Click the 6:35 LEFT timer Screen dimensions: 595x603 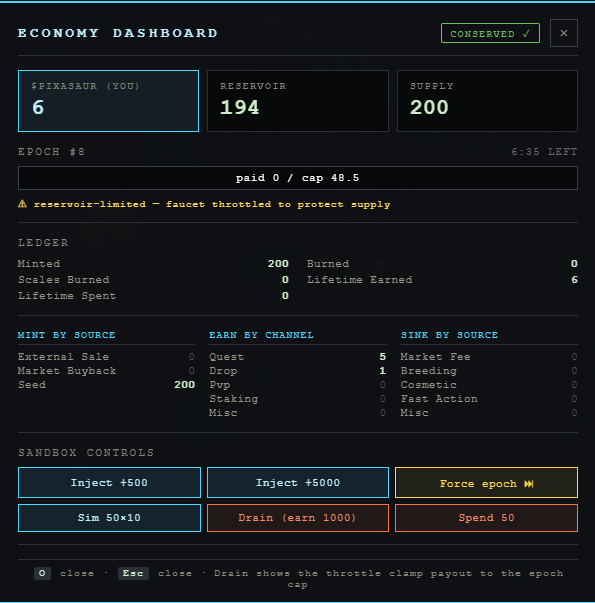(x=544, y=152)
